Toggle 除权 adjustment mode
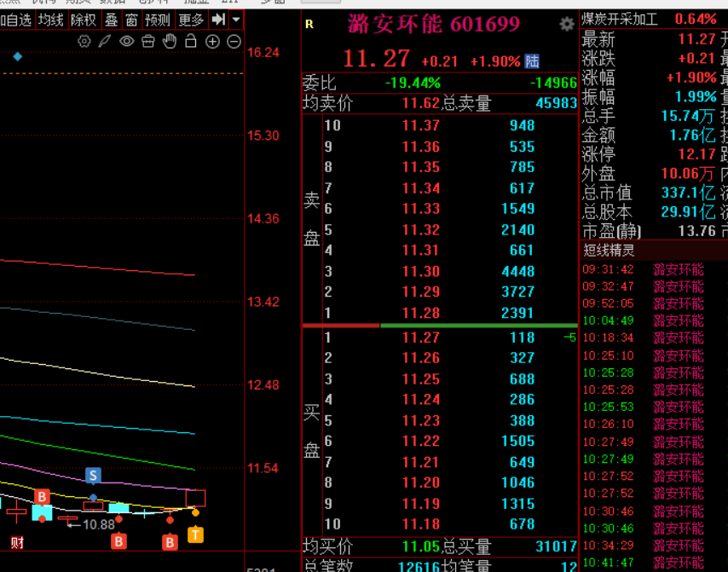 coord(84,20)
